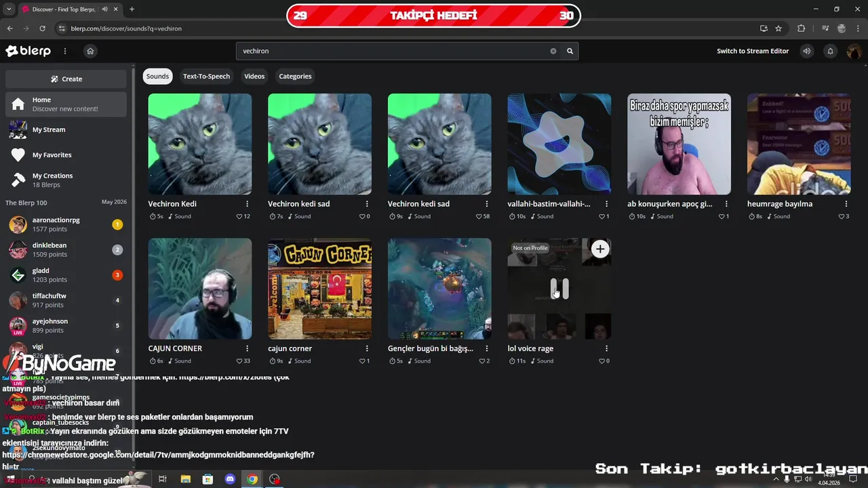Pause the lol voice rage sound
The width and height of the screenshot is (868, 488).
click(559, 289)
